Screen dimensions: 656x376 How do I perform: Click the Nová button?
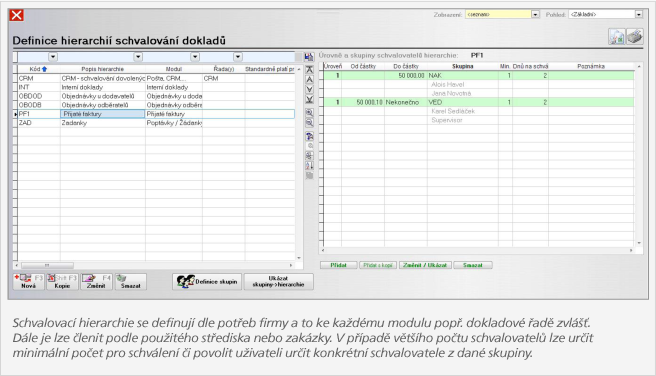pyautogui.click(x=28, y=282)
